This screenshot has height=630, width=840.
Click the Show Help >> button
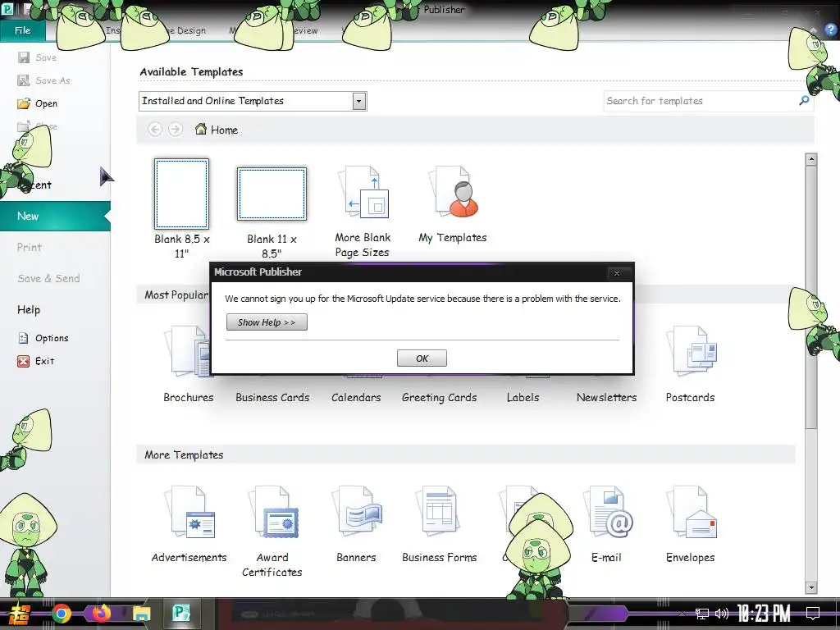coord(267,322)
